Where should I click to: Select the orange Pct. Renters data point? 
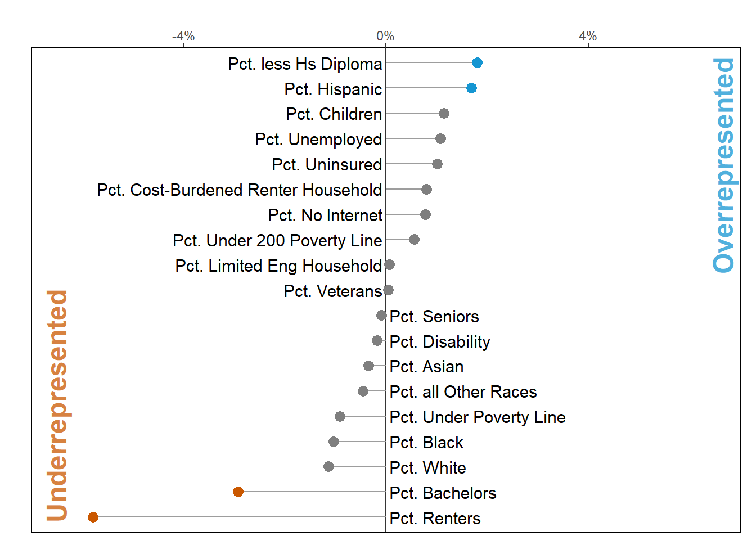93,517
